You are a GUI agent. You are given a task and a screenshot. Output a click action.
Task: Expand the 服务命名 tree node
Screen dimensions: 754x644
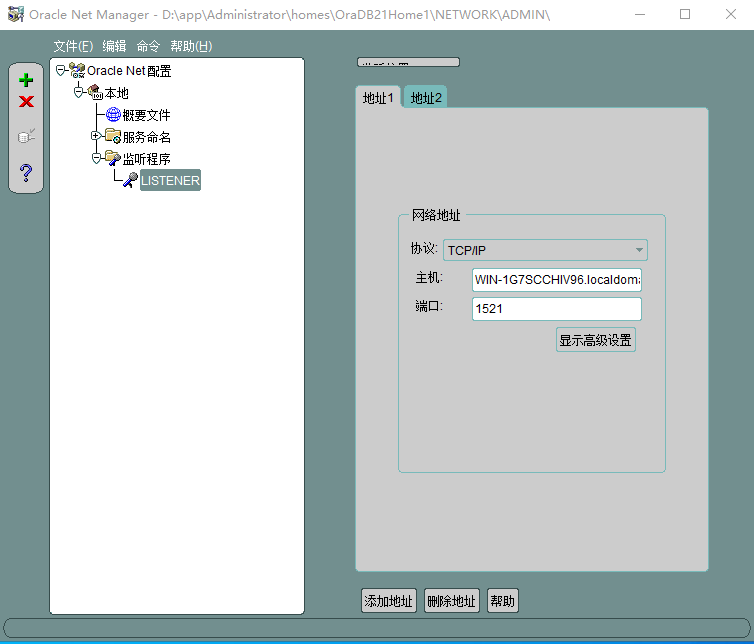(96, 136)
